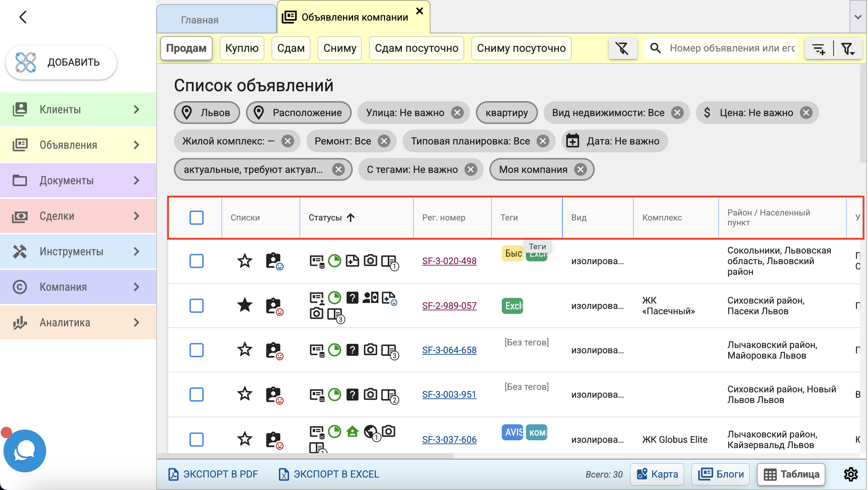The width and height of the screenshot is (868, 490).
Task: Click the search magnifier icon
Action: point(655,48)
